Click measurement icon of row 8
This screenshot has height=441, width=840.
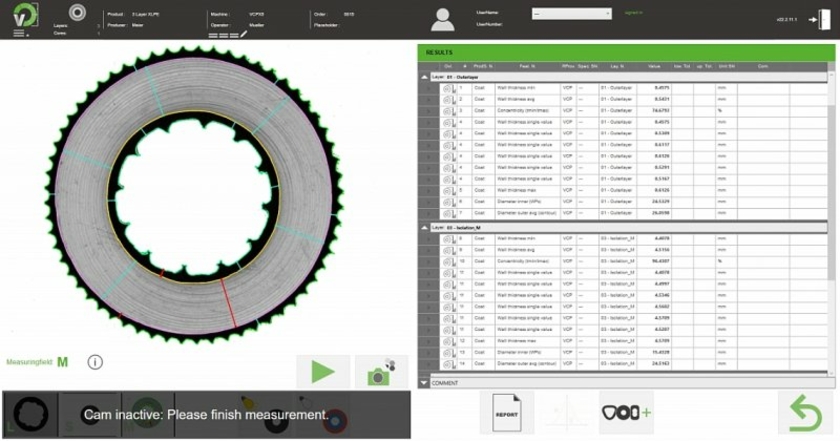click(x=449, y=239)
